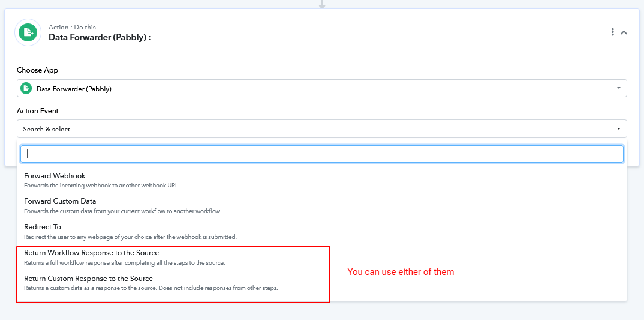Click the Action Event dropdown caret
Viewport: 644px width, 320px height.
[619, 128]
